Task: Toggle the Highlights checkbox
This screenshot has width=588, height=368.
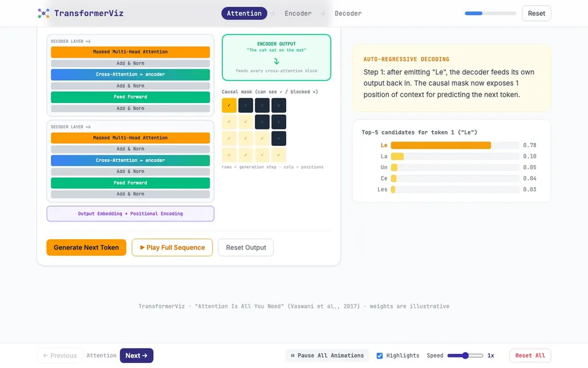Action: pyautogui.click(x=380, y=356)
